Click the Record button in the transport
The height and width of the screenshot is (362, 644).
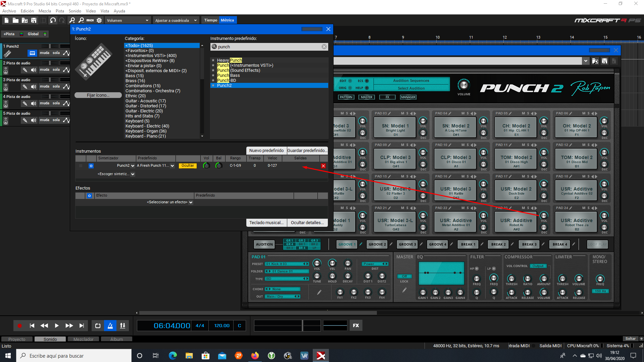coord(19,325)
